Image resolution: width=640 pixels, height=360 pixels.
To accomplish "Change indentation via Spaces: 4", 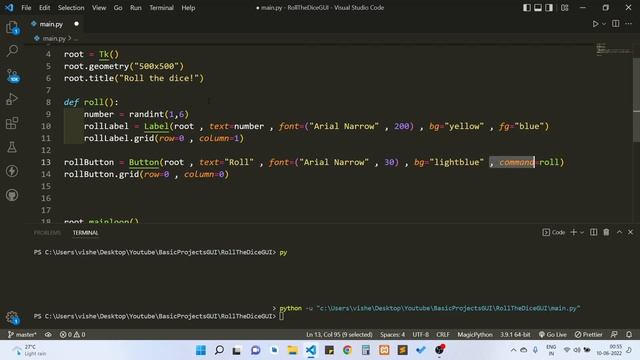I will [392, 334].
